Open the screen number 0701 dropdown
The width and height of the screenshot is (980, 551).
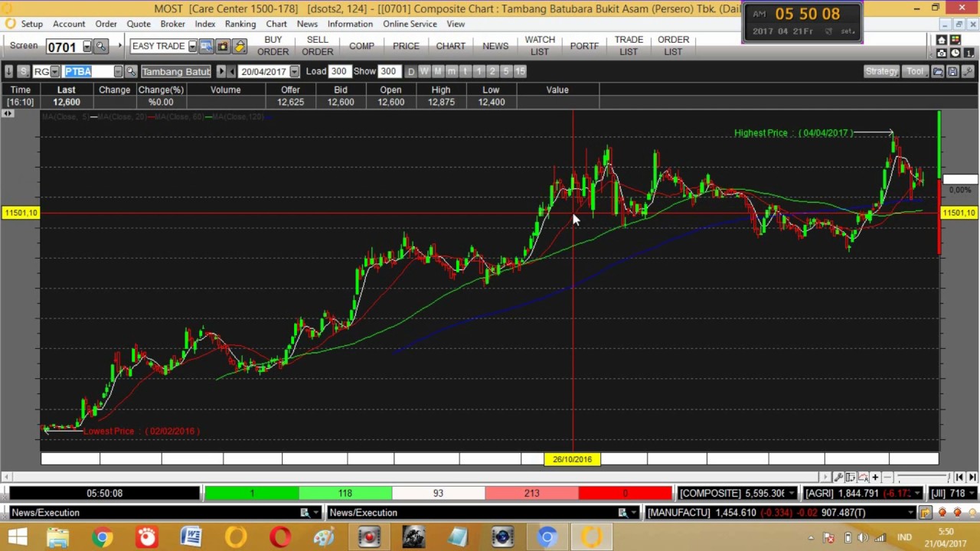click(x=87, y=46)
